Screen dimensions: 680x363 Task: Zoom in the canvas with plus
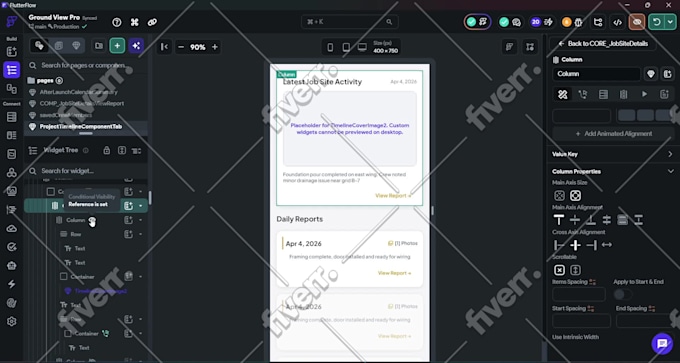coord(215,47)
